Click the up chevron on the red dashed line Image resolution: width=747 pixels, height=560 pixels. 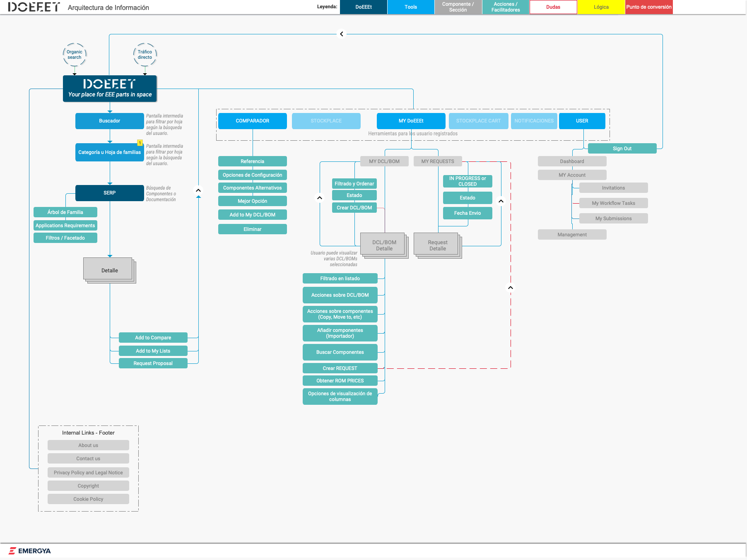click(511, 288)
